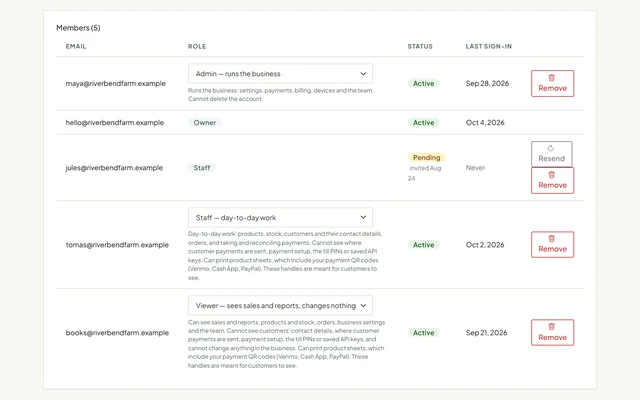Click the Sep 21, 2026 sign-in date

click(487, 333)
